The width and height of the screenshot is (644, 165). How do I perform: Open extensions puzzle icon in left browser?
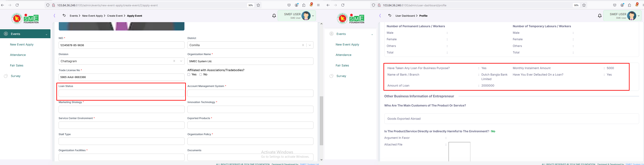(304, 5)
